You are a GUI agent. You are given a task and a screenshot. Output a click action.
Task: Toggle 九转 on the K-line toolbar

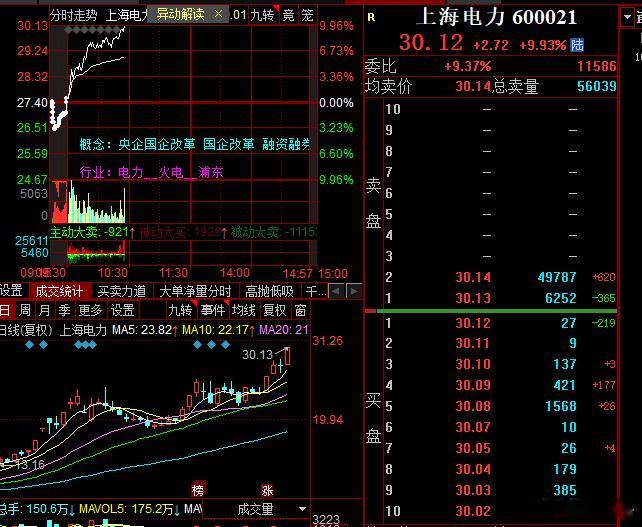181,310
